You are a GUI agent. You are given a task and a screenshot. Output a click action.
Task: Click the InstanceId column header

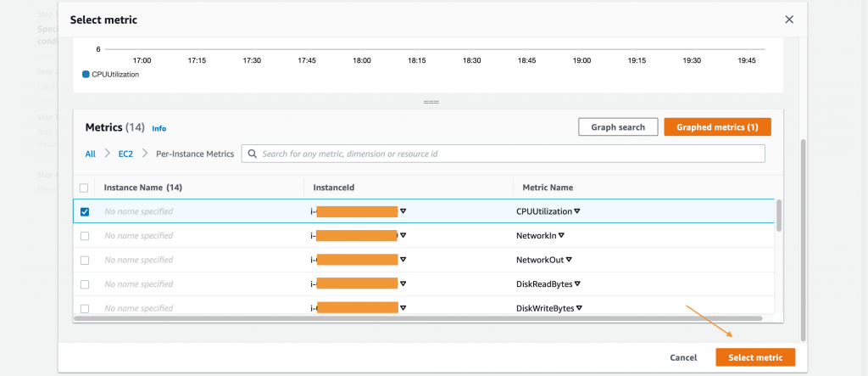334,188
